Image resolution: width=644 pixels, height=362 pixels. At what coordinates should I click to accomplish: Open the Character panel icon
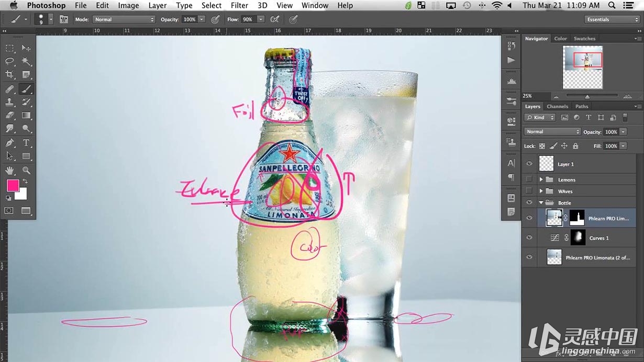pyautogui.click(x=512, y=163)
